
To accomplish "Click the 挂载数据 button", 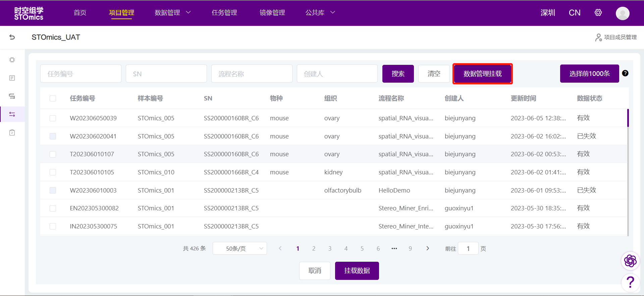I will coord(357,271).
